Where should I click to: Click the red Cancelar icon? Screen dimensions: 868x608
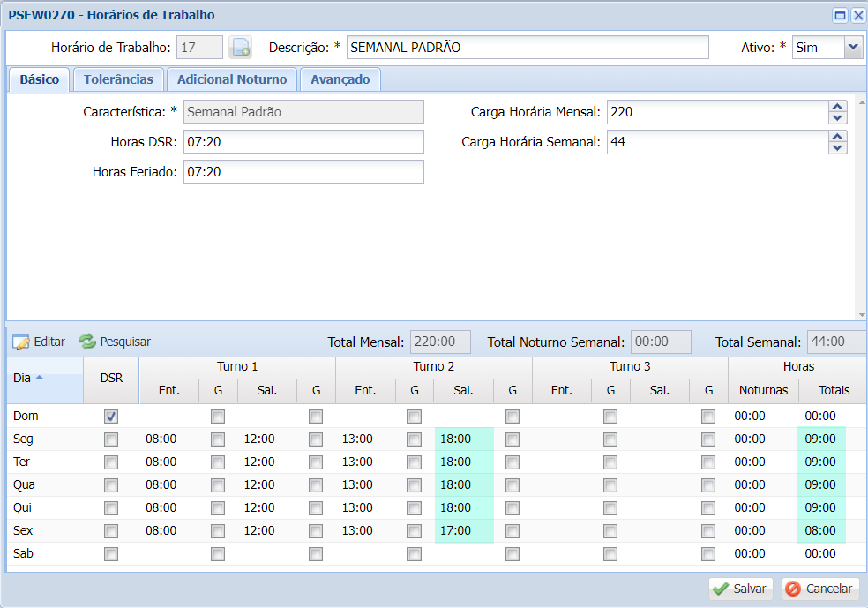792,589
